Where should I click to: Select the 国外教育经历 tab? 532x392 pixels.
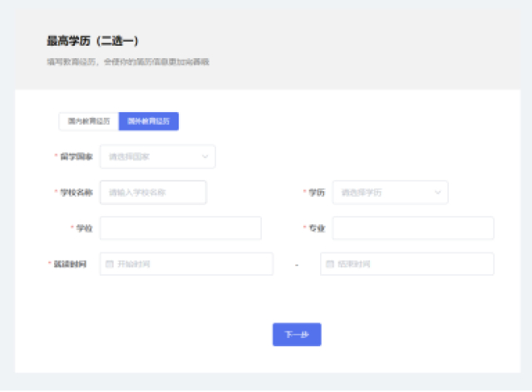pos(149,121)
